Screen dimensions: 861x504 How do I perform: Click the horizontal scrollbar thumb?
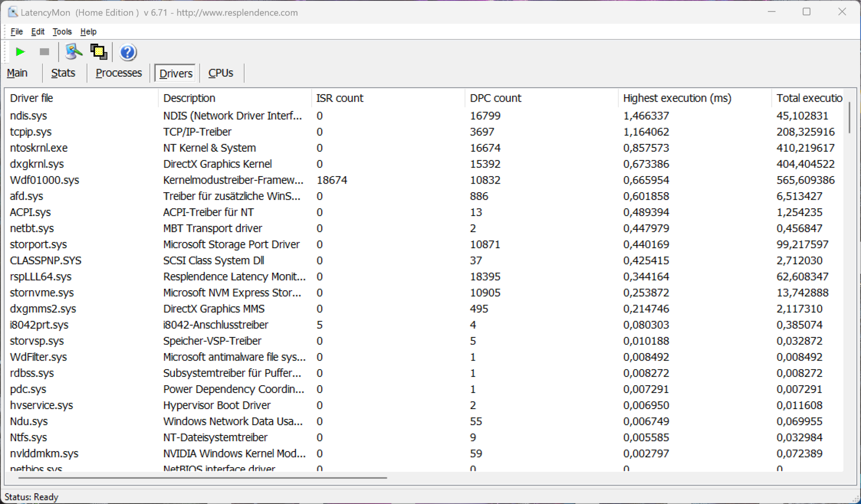coord(202,478)
